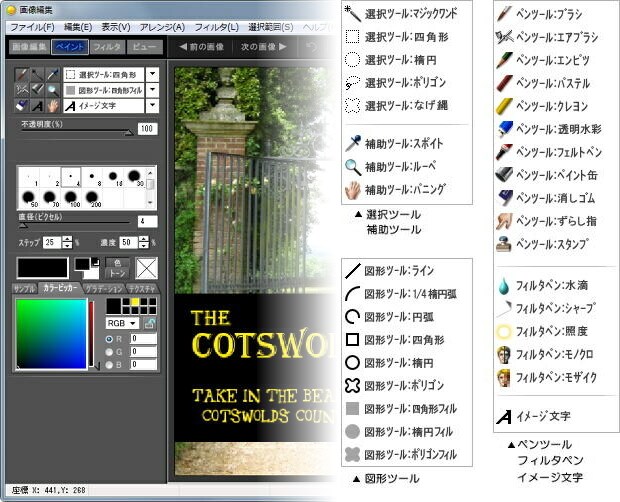This screenshot has height=502, width=620.
Task: Switch to the 画像編集 mode tab
Action: click(x=29, y=47)
